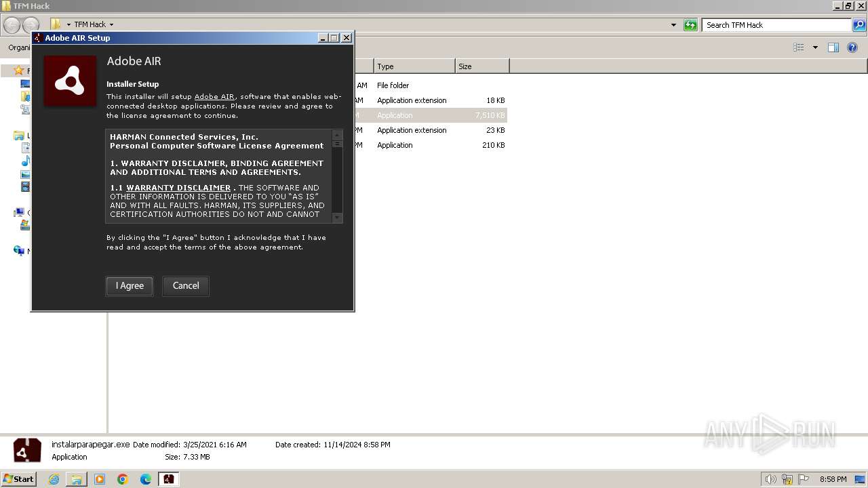Click the Explorer Back navigation button

[12, 26]
